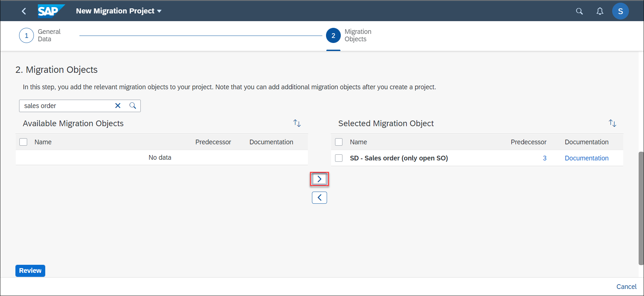The height and width of the screenshot is (296, 644).
Task: Click the SAP logo
Action: tap(51, 11)
